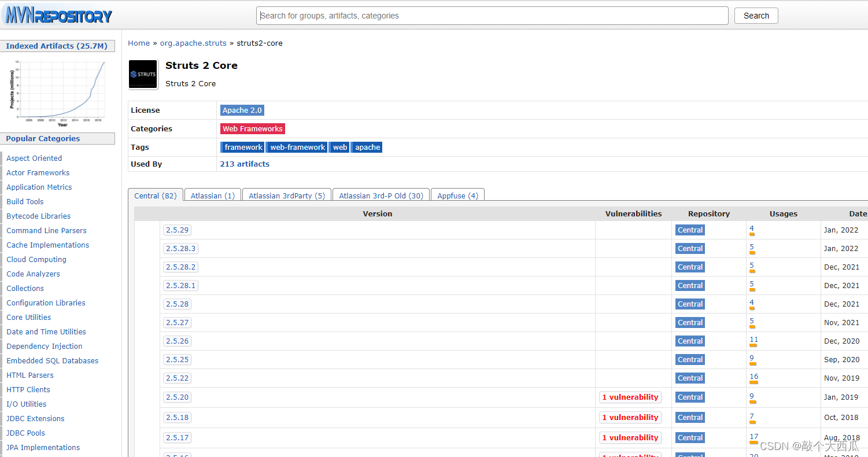
Task: Open Application Metrics category
Action: 39,187
